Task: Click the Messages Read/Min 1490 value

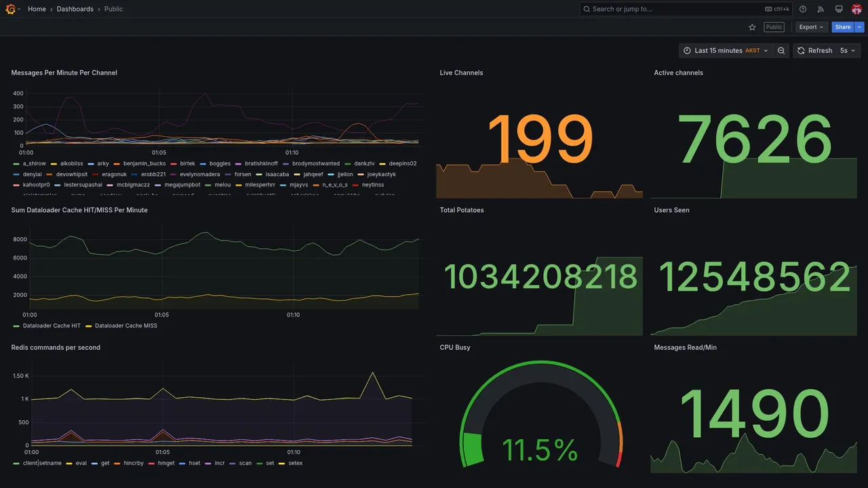Action: [754, 414]
